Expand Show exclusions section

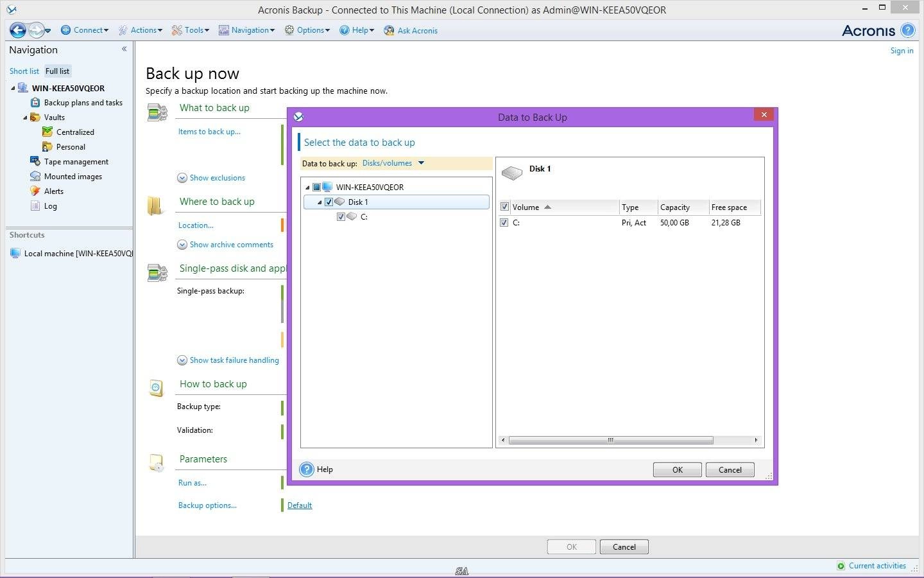coord(211,178)
